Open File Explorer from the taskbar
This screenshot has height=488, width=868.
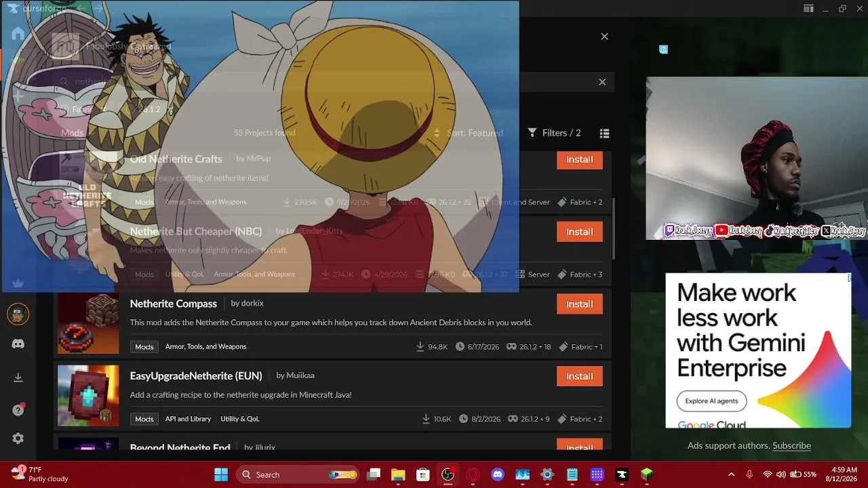pyautogui.click(x=398, y=474)
